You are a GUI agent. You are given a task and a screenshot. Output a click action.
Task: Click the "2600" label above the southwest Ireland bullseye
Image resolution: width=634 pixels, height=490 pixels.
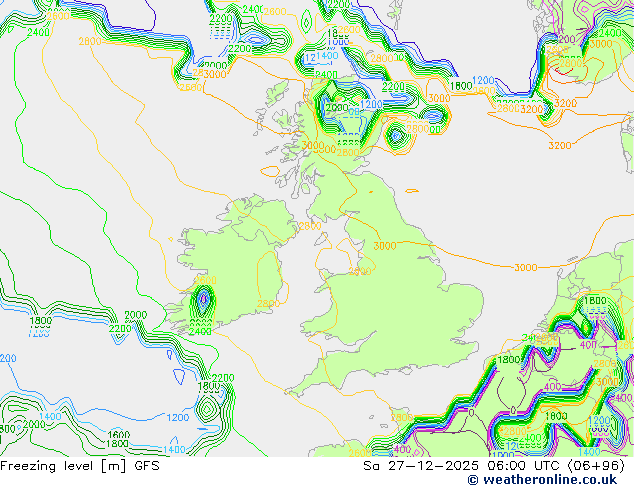pyautogui.click(x=205, y=280)
